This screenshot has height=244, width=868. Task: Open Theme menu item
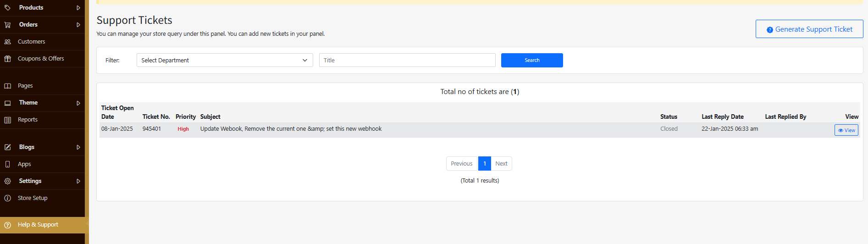click(x=42, y=103)
